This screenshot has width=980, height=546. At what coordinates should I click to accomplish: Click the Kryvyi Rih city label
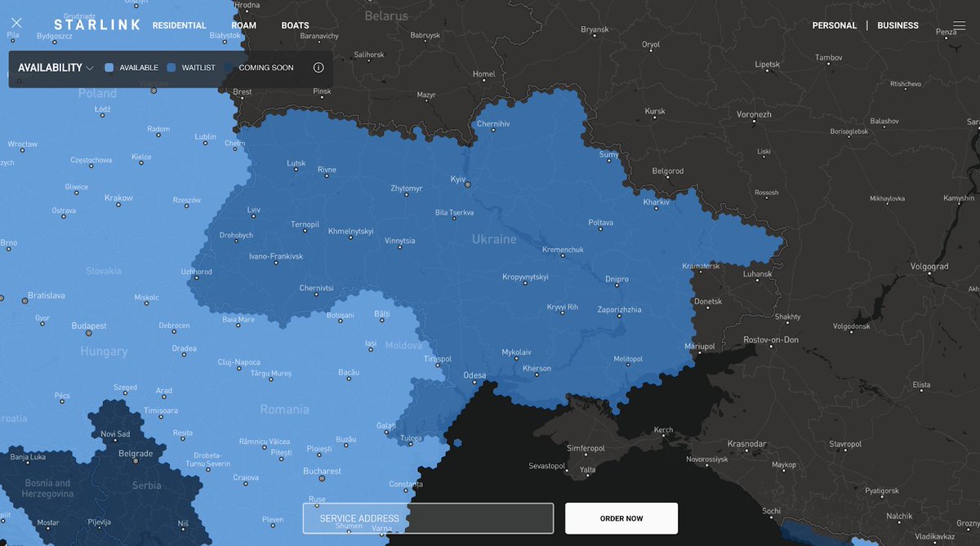(562, 306)
